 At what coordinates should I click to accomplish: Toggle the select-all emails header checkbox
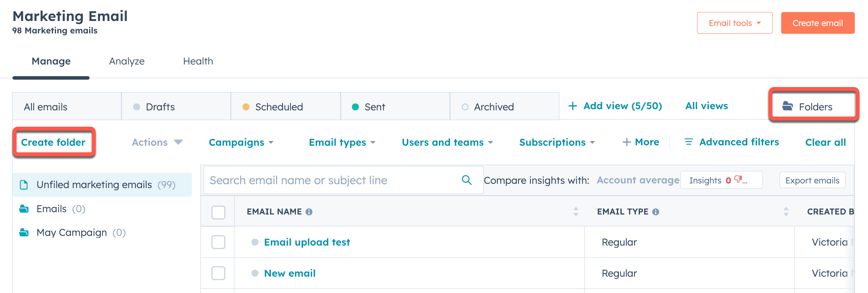tap(218, 212)
